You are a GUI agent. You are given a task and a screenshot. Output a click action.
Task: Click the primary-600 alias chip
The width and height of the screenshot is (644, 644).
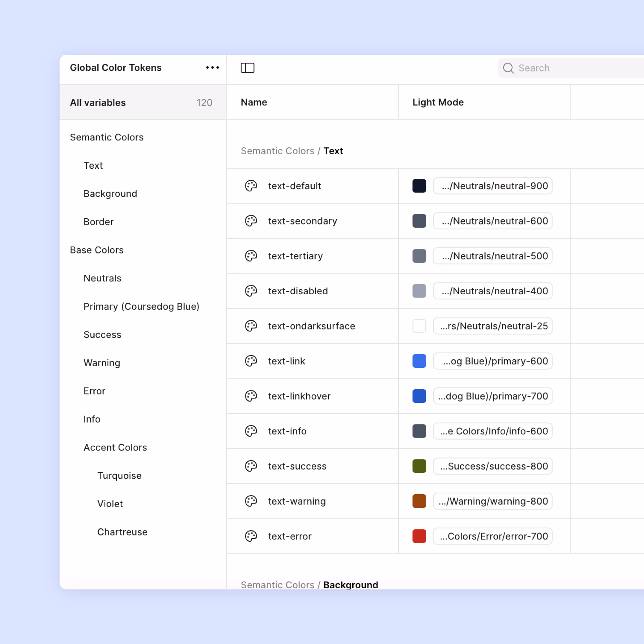tap(493, 361)
